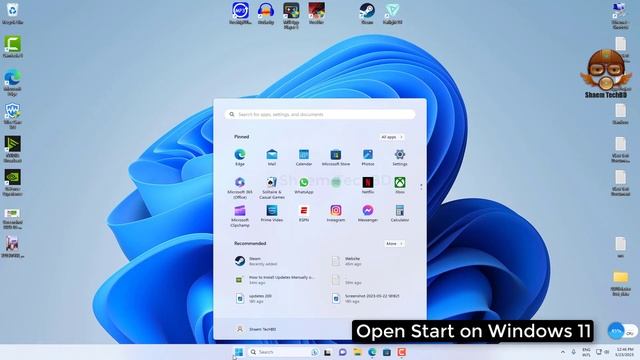Open Task View on the taskbar
Image resolution: width=640 pixels, height=360 pixels.
[327, 352]
